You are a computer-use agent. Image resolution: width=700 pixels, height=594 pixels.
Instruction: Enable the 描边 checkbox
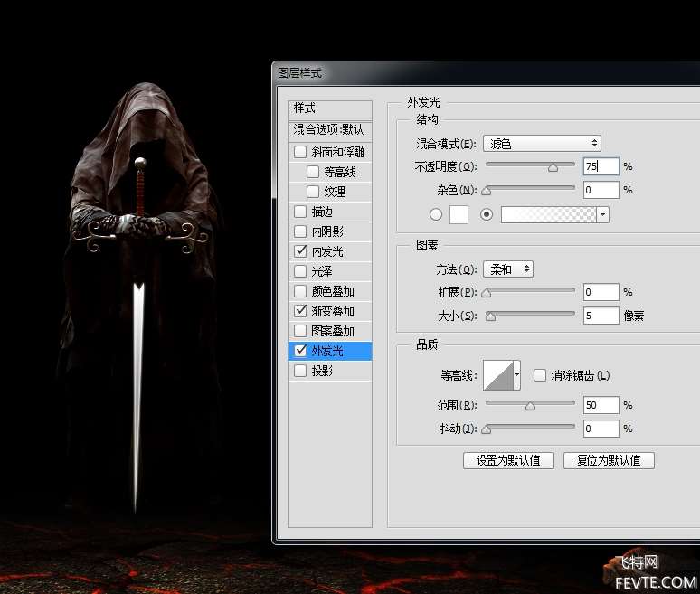[x=300, y=211]
